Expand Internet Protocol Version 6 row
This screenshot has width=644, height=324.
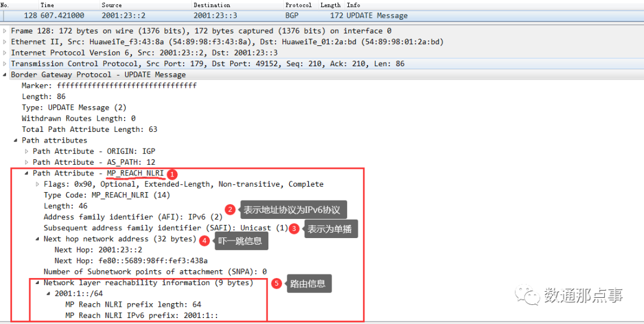coord(4,53)
